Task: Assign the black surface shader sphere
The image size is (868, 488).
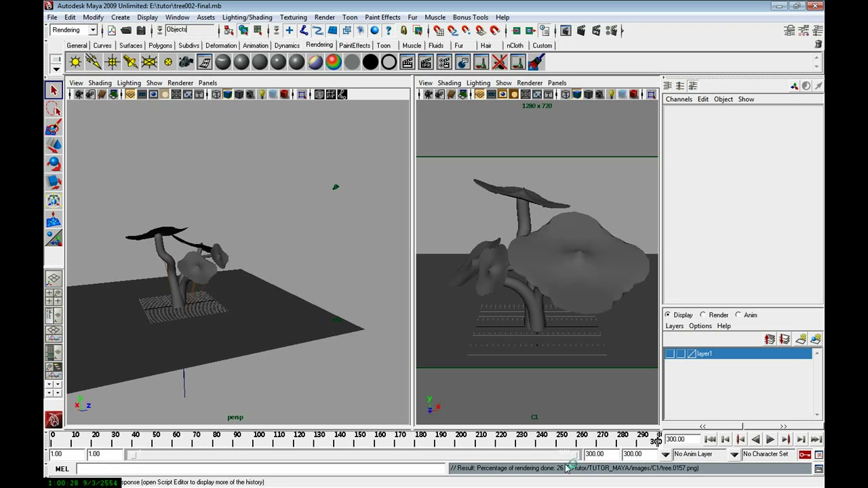Action: [x=370, y=62]
